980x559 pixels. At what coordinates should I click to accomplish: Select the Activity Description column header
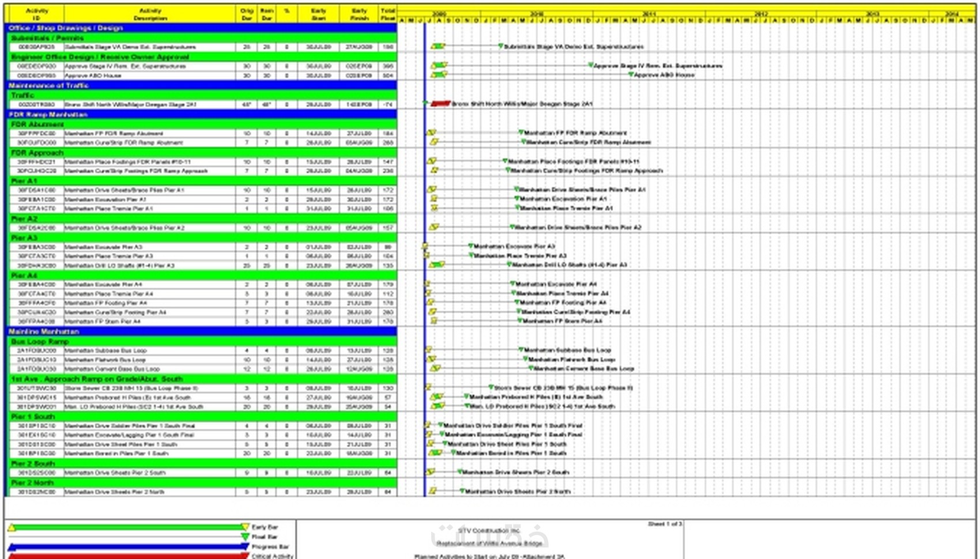point(150,14)
